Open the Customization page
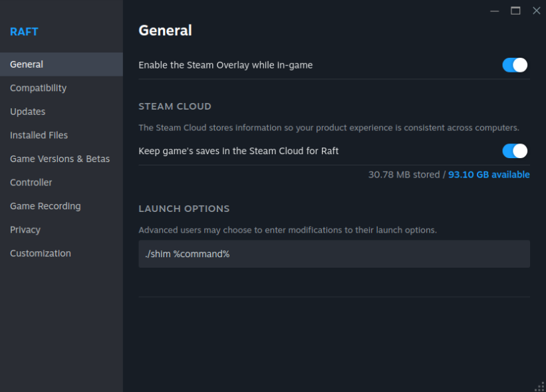This screenshot has height=392, width=546. pyautogui.click(x=41, y=253)
